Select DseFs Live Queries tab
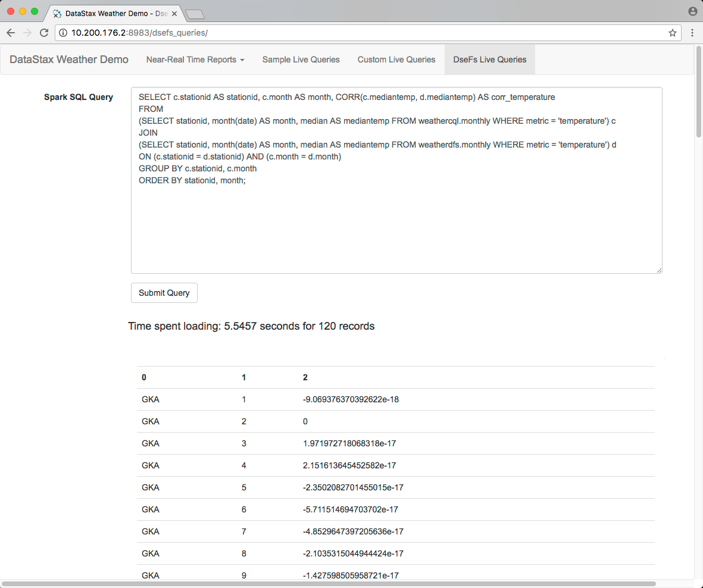The image size is (703, 588). tap(489, 60)
